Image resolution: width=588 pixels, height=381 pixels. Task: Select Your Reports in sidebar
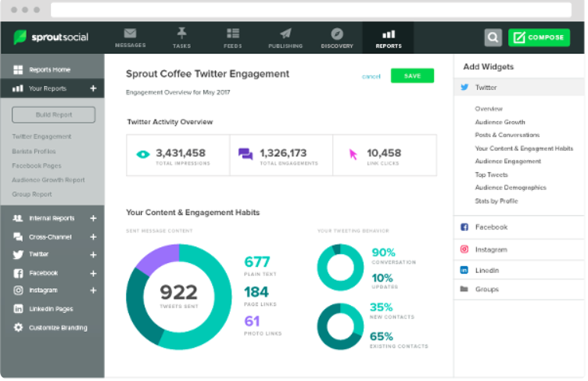pos(52,88)
